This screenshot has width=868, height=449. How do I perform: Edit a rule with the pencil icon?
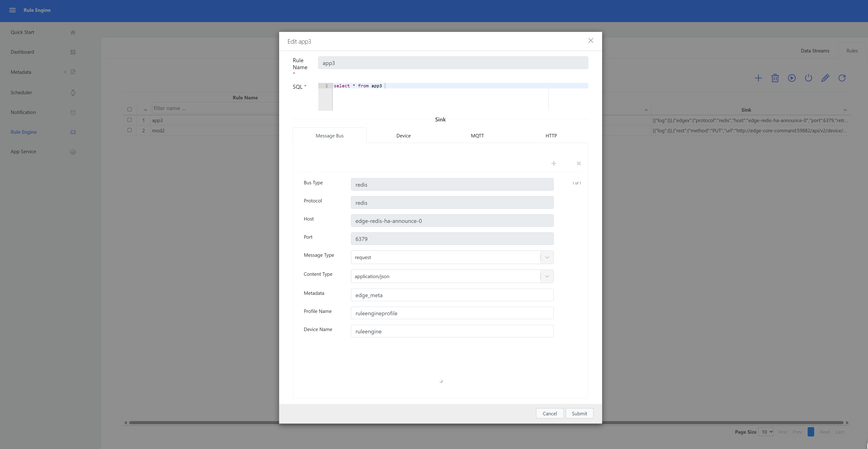pos(825,78)
